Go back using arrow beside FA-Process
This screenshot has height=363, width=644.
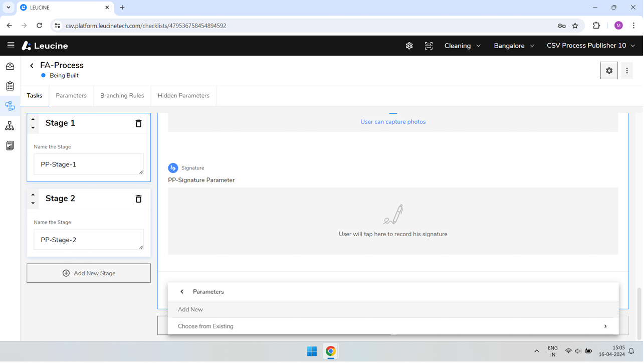pos(32,66)
